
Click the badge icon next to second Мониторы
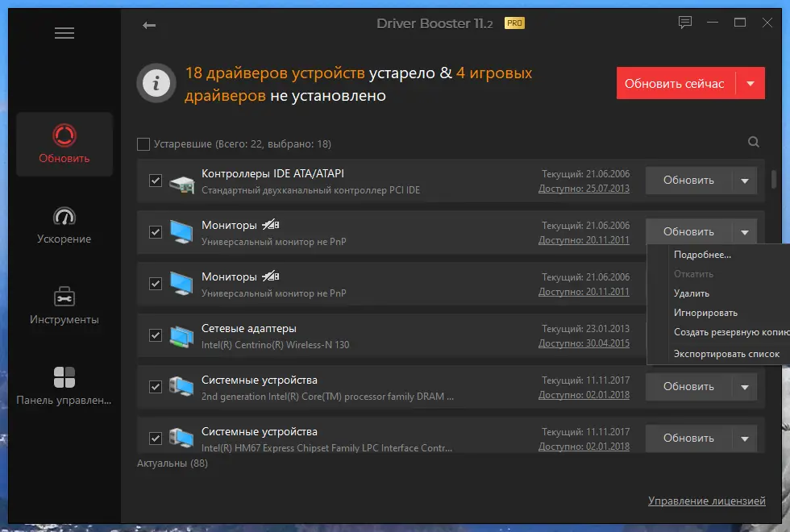pyautogui.click(x=271, y=276)
